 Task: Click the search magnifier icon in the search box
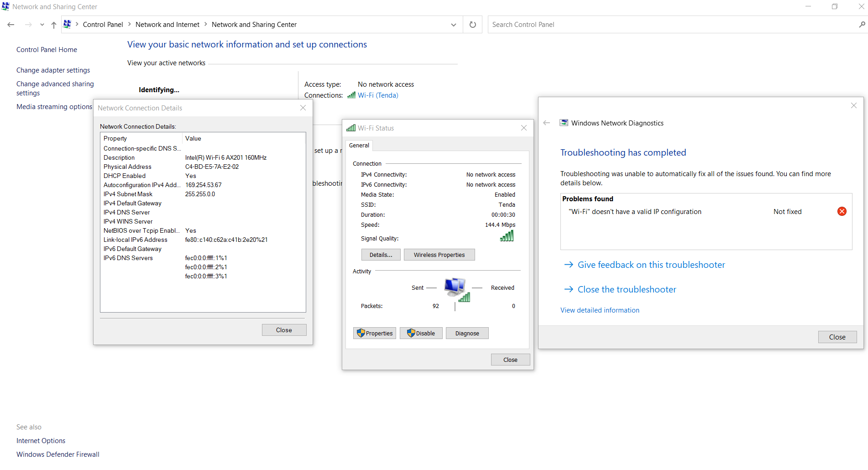click(x=862, y=24)
